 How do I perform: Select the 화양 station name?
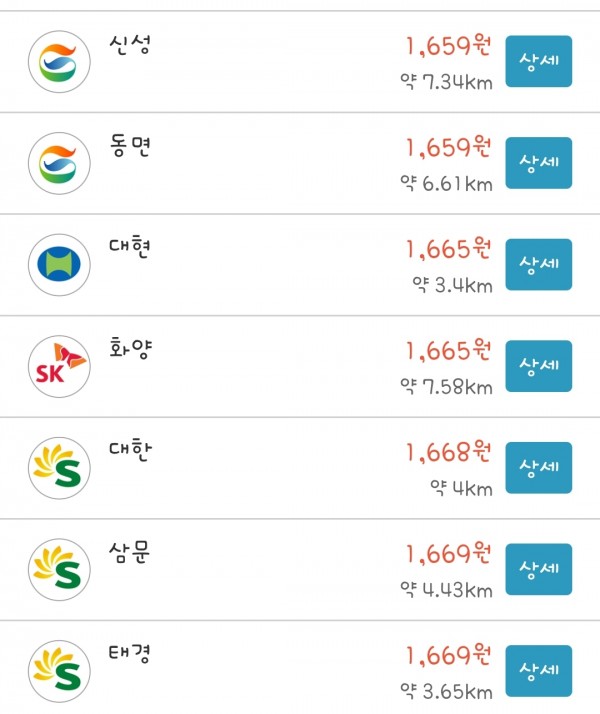tap(130, 349)
